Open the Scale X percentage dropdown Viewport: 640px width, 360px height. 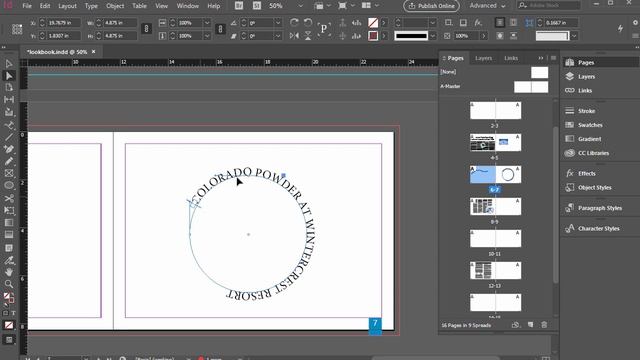point(207,23)
